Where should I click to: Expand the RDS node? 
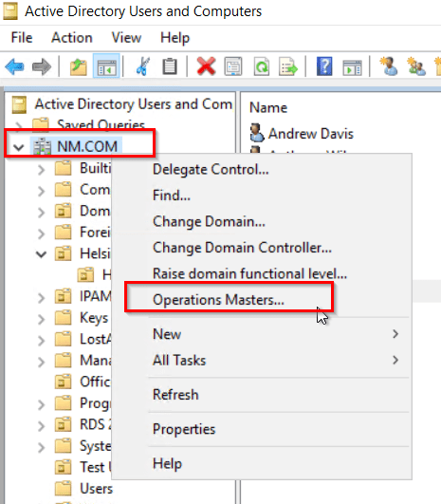tap(41, 426)
